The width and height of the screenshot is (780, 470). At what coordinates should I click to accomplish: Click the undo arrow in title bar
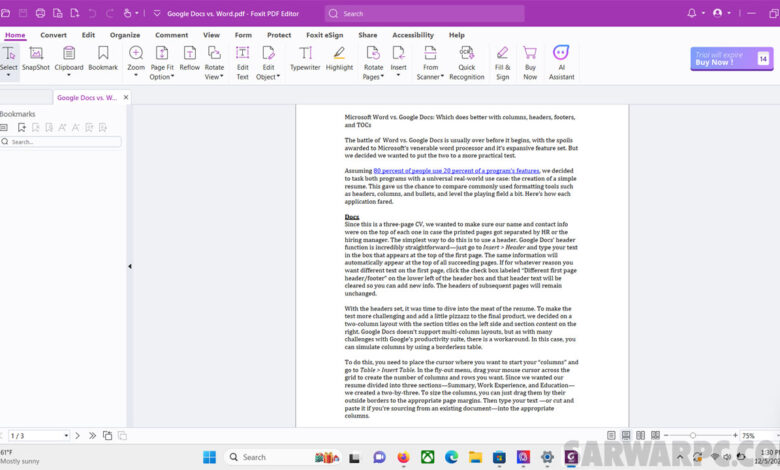(92, 13)
